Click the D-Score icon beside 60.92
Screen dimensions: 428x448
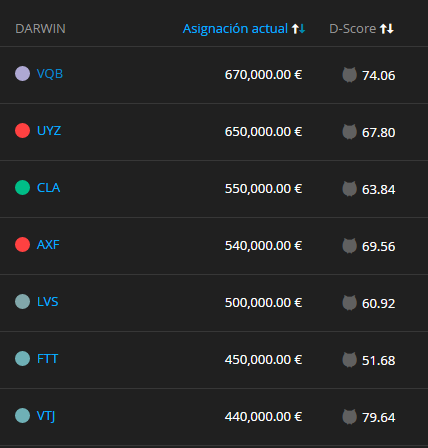point(349,303)
